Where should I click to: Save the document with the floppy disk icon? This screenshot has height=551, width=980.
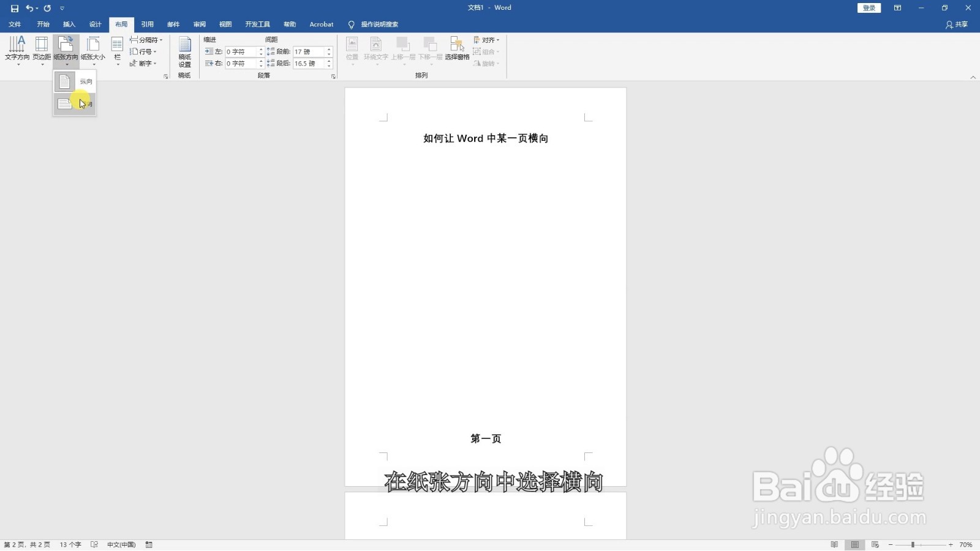click(x=15, y=9)
